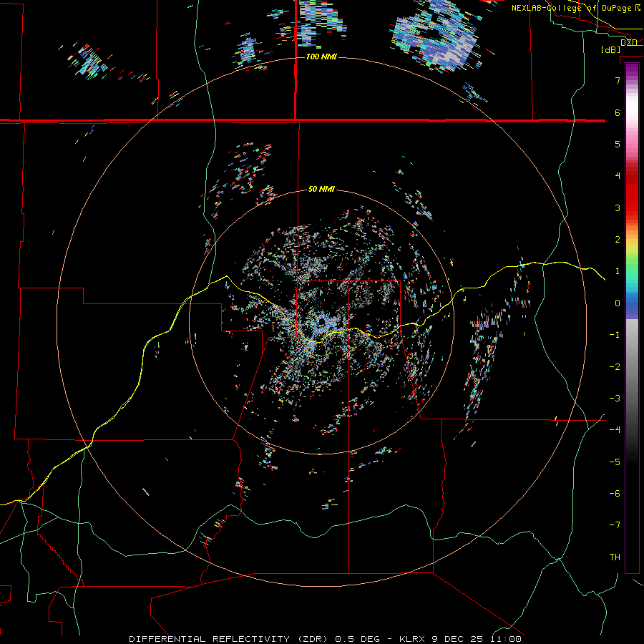Click the color scale value -1
This screenshot has height=644, width=644.
click(615, 335)
